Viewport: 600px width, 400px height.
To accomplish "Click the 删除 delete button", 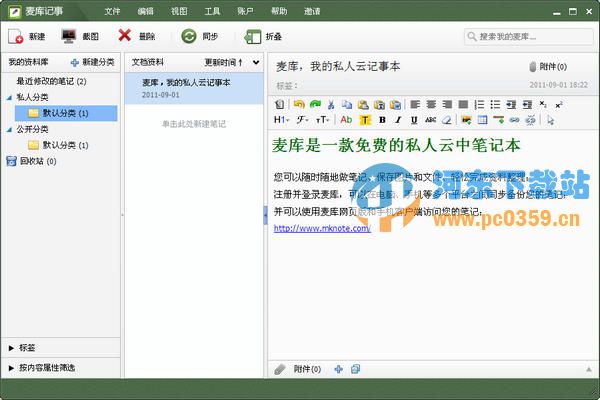I will pyautogui.click(x=137, y=36).
